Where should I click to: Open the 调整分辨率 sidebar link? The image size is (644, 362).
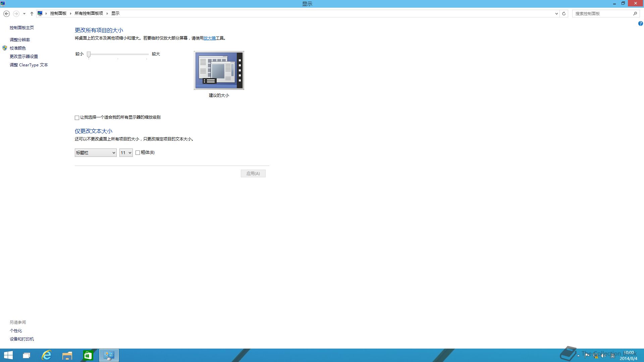20,40
